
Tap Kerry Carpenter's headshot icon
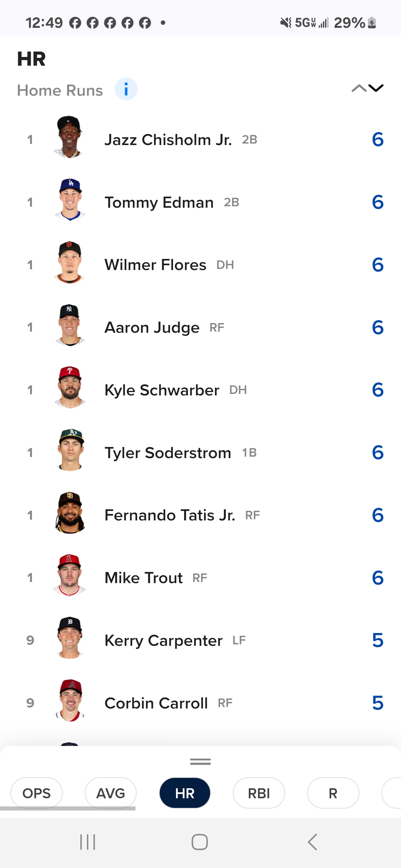pos(70,638)
